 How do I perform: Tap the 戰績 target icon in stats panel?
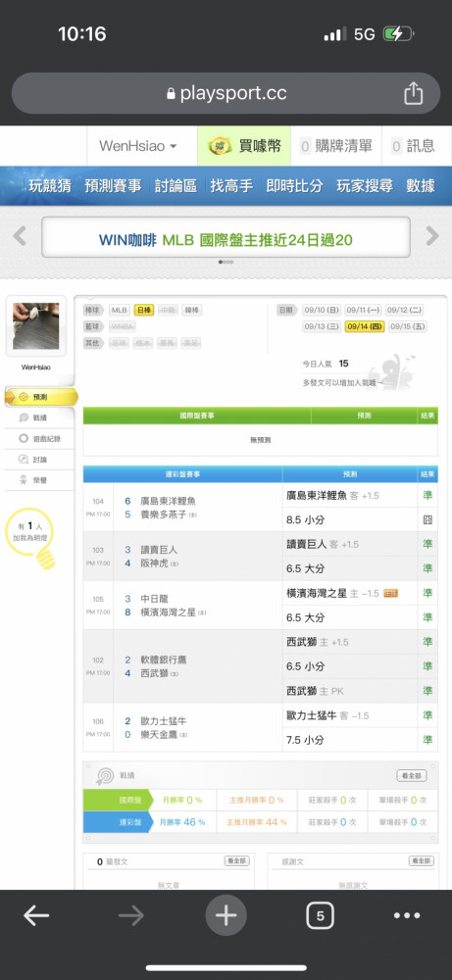pyautogui.click(x=104, y=776)
